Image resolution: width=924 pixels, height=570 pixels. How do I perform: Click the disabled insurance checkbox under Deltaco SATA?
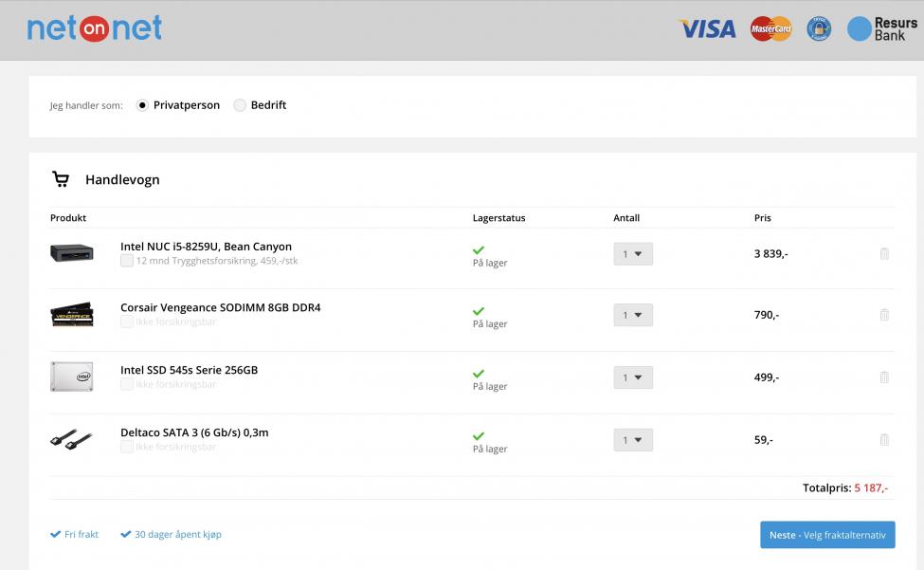127,447
